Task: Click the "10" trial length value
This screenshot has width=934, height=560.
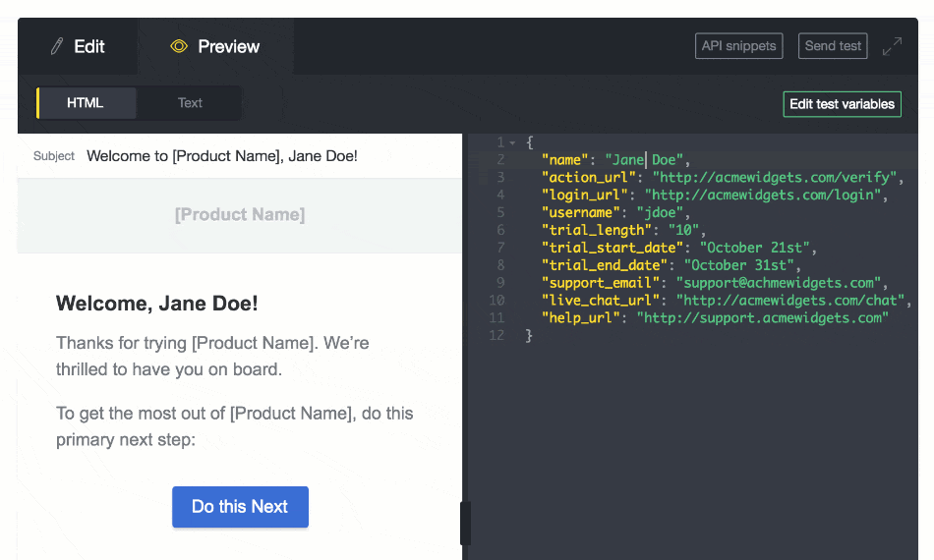Action: pos(683,230)
